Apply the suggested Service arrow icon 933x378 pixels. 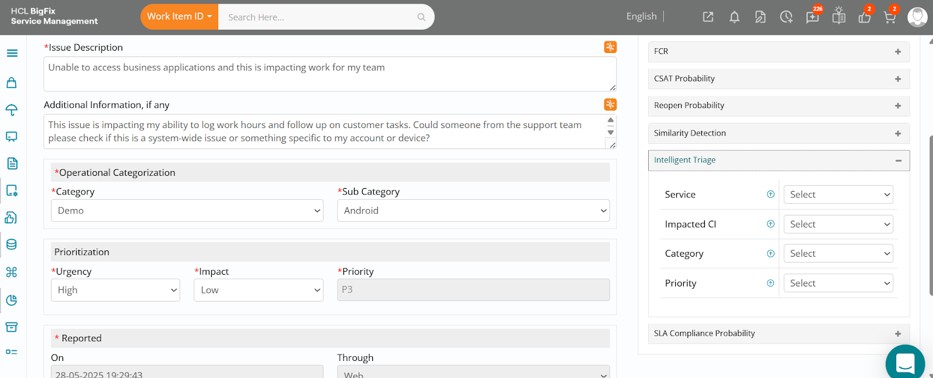click(771, 194)
